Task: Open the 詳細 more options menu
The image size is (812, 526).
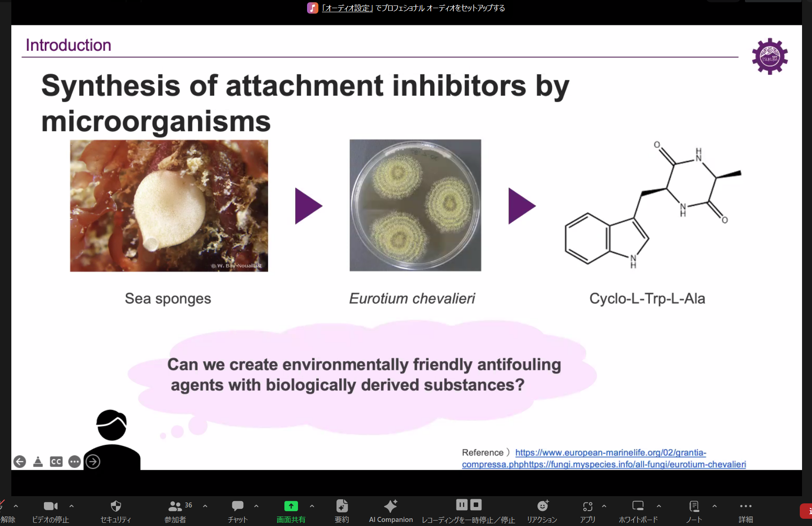Action: 745,506
